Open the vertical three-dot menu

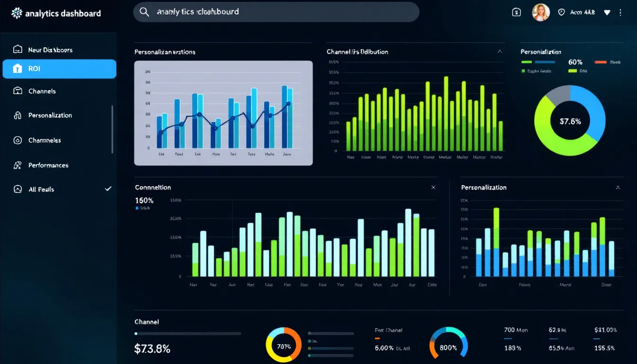tap(620, 13)
